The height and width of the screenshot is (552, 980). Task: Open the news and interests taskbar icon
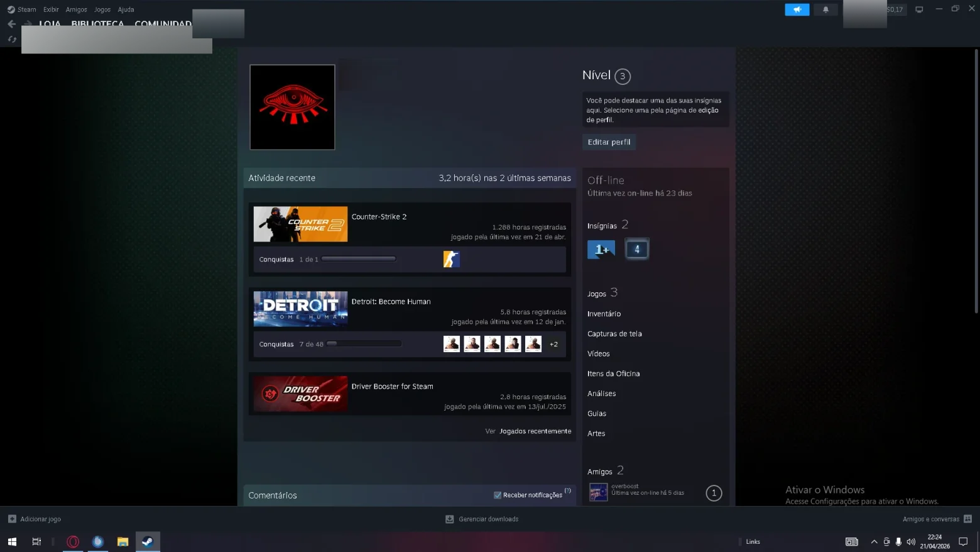[x=852, y=541]
